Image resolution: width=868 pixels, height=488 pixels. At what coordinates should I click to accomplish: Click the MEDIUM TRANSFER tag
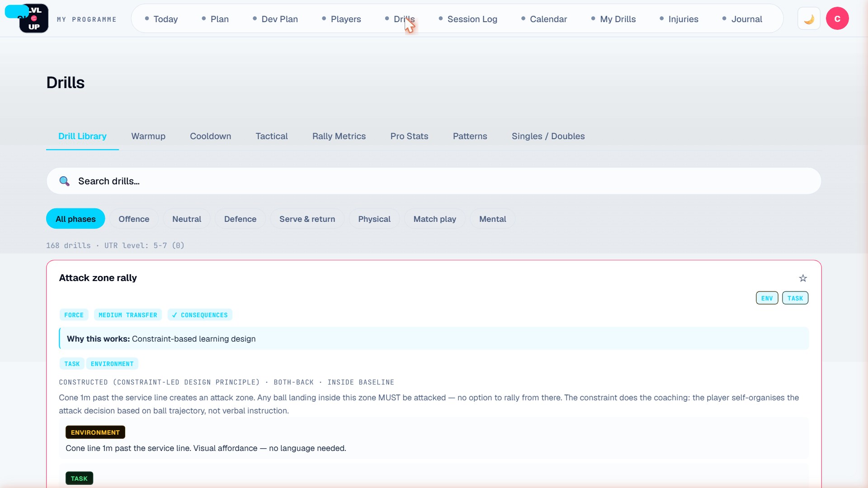[128, 315]
